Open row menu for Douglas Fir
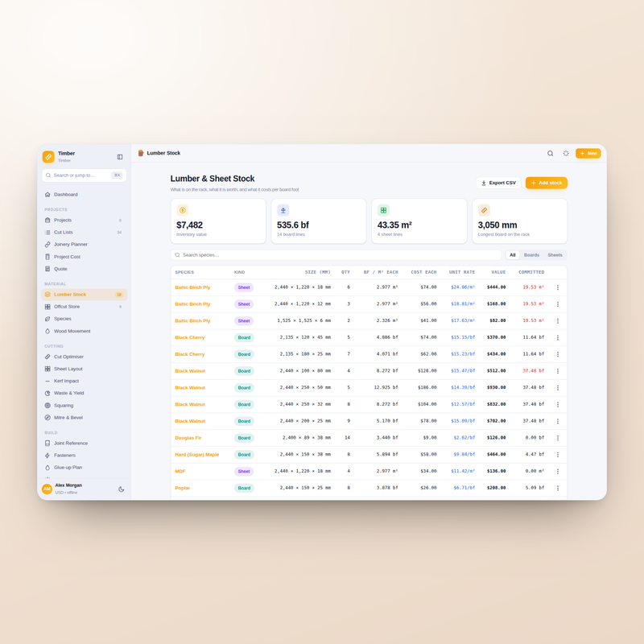 click(558, 438)
